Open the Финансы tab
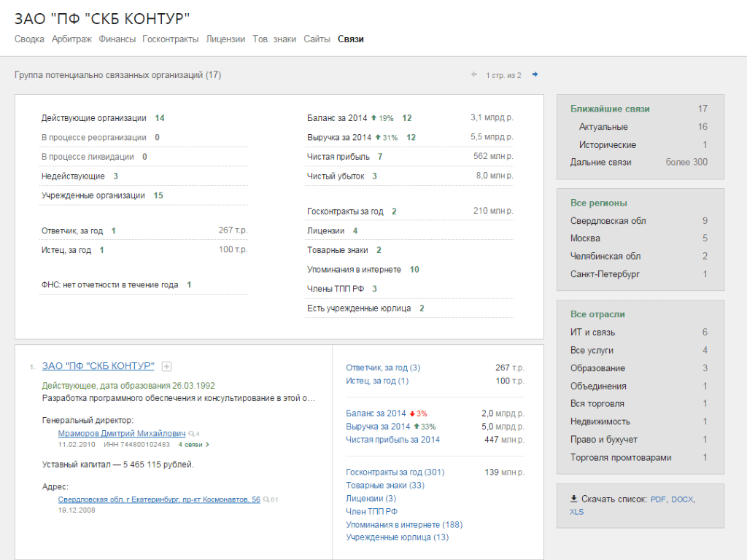The width and height of the screenshot is (747, 560). coord(117,39)
